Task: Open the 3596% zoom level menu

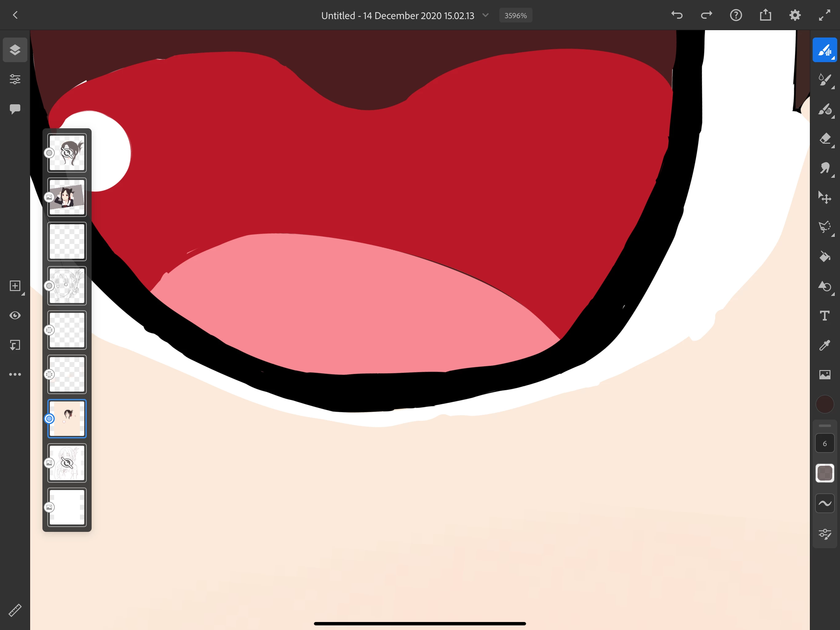Action: [x=515, y=16]
